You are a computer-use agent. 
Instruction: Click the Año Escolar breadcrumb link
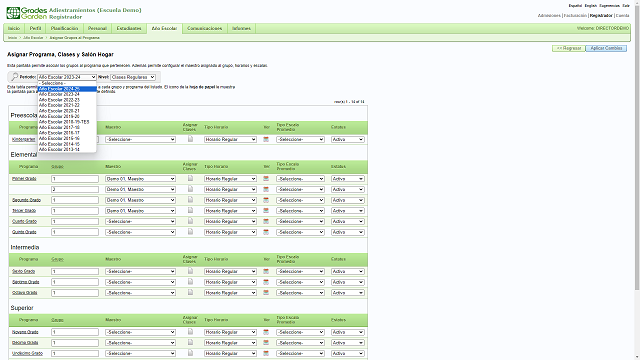click(33, 38)
